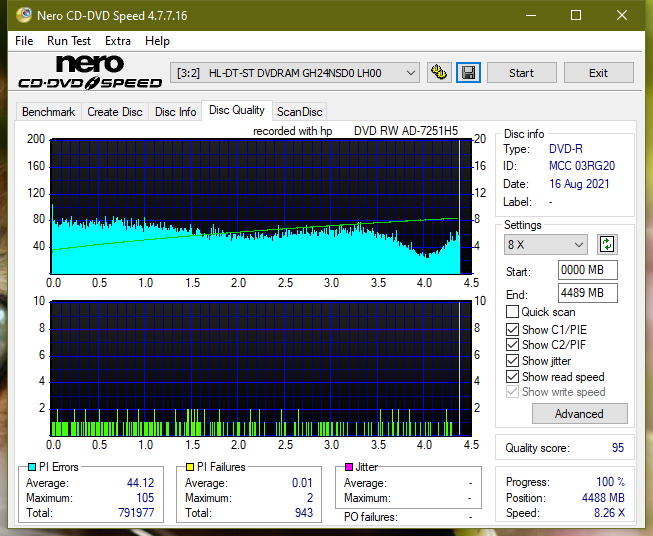
Task: Select the Disc Quality tab
Action: pos(237,110)
